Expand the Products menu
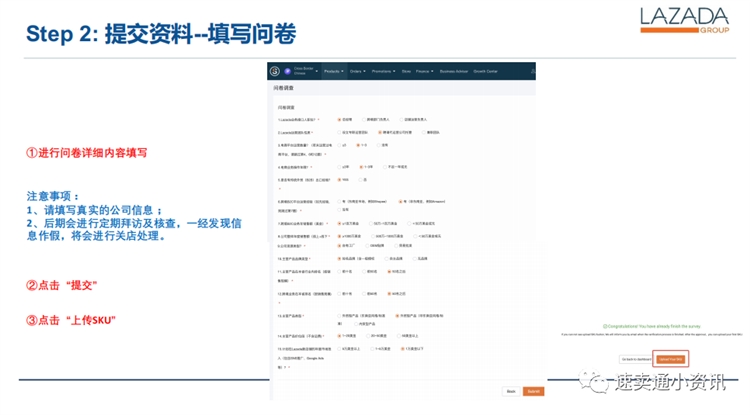Screen dimensions: 750x415 (333, 71)
